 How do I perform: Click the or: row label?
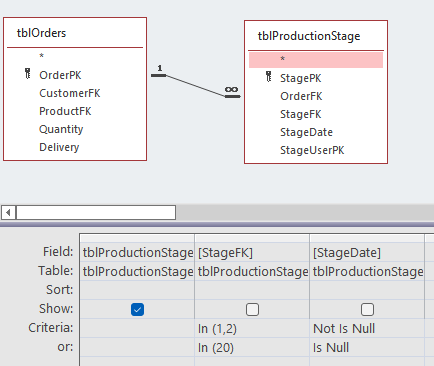[x=65, y=347]
